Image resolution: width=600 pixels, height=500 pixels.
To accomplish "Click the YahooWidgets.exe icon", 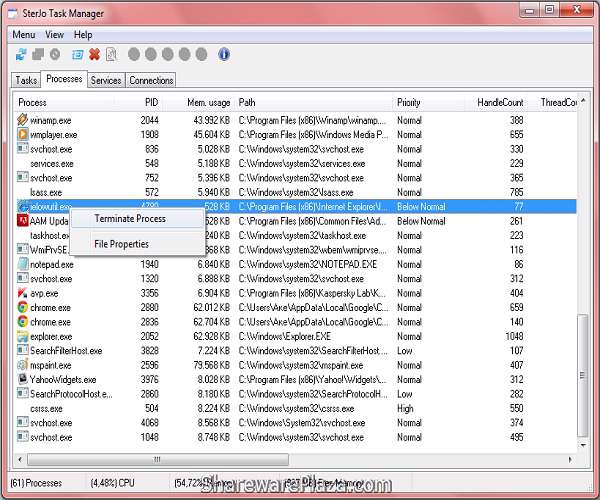I will (x=23, y=379).
